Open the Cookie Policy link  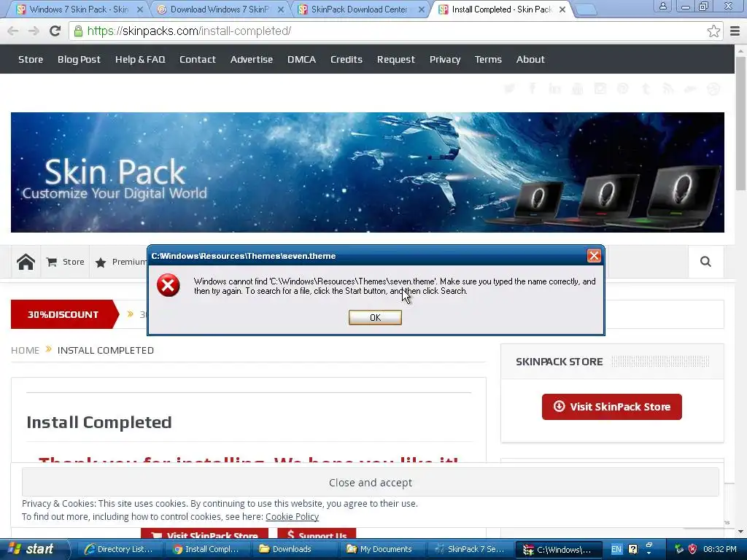292,517
